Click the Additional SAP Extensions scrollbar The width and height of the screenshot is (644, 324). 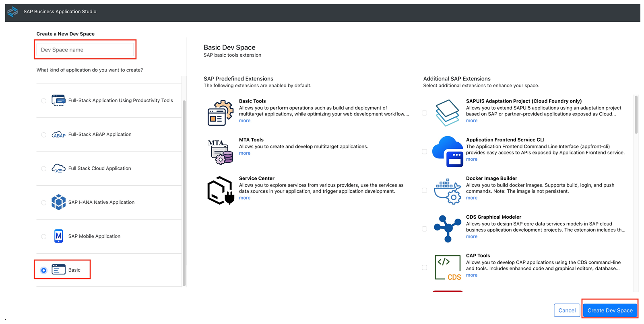tap(636, 114)
